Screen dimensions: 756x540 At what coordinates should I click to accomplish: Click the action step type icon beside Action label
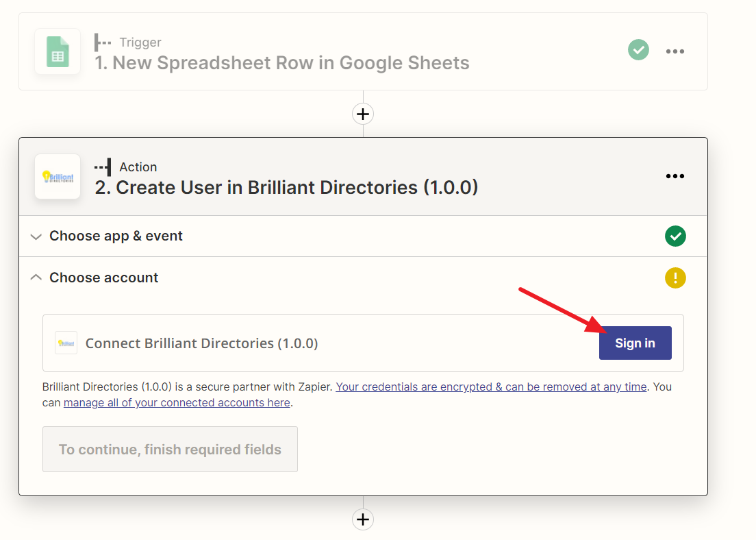(103, 167)
